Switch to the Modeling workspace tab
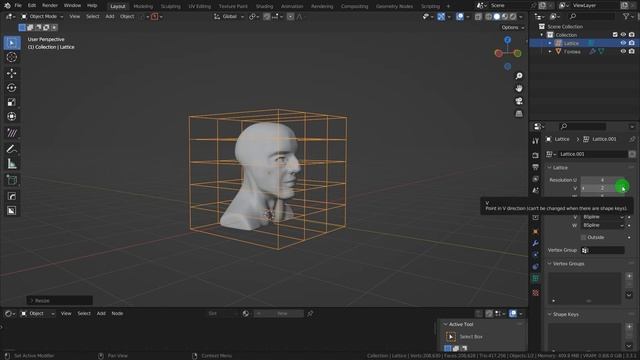Viewport: 640px width, 360px height. [143, 7]
